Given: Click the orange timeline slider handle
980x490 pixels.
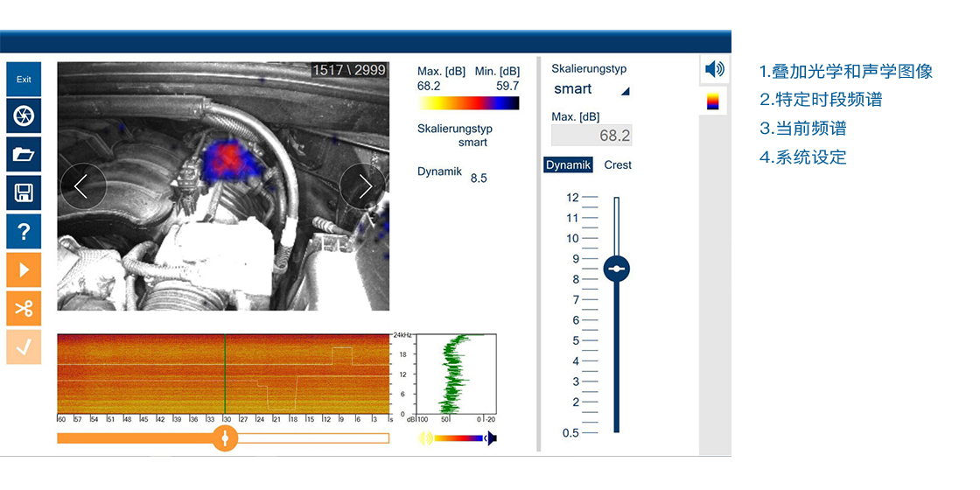Looking at the screenshot, I should coord(225,437).
